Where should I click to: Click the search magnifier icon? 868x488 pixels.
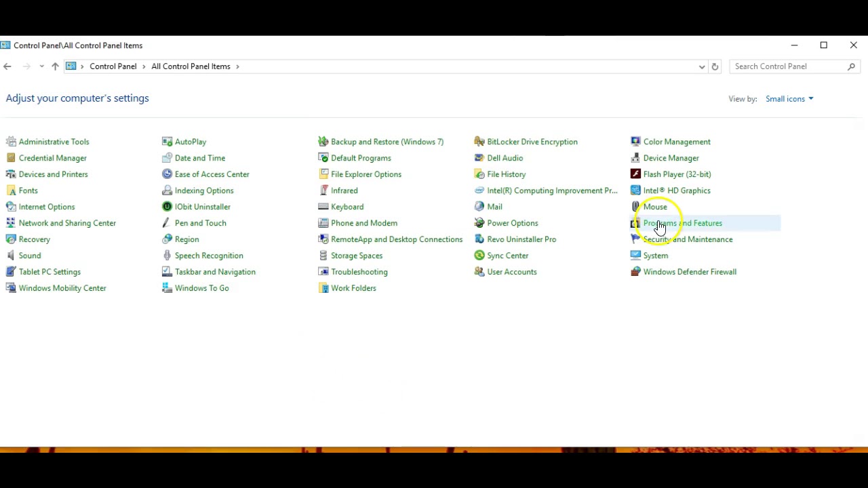click(852, 66)
